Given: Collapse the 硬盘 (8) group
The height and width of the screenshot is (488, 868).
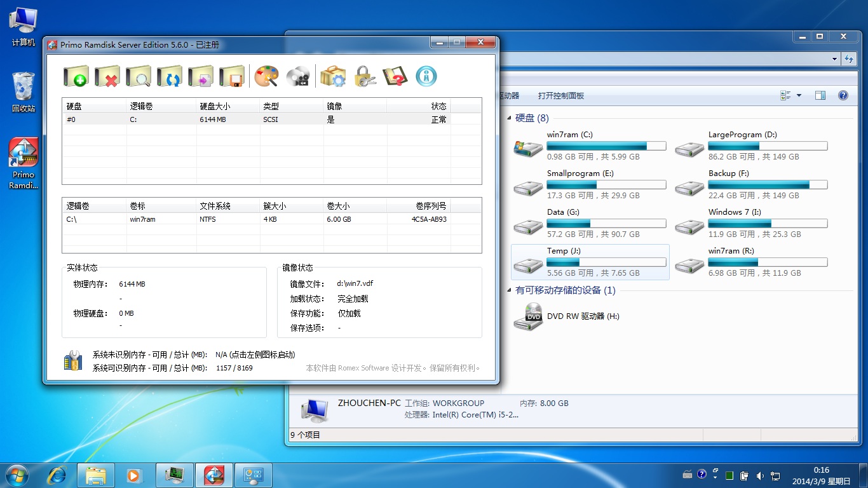Looking at the screenshot, I should coord(510,118).
